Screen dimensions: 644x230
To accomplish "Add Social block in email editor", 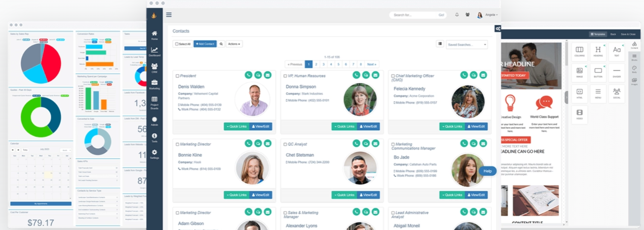I will (x=617, y=93).
